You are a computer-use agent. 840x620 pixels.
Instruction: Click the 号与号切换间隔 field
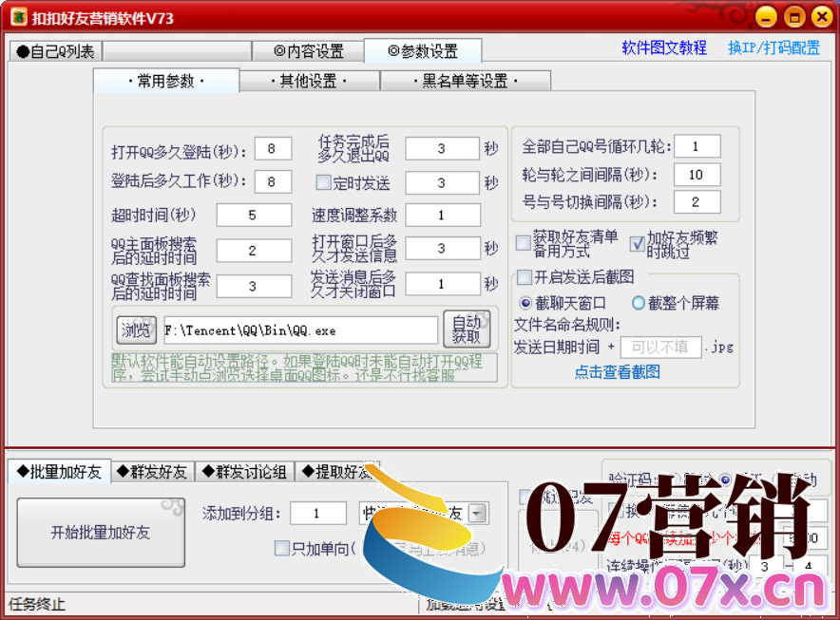(x=697, y=202)
